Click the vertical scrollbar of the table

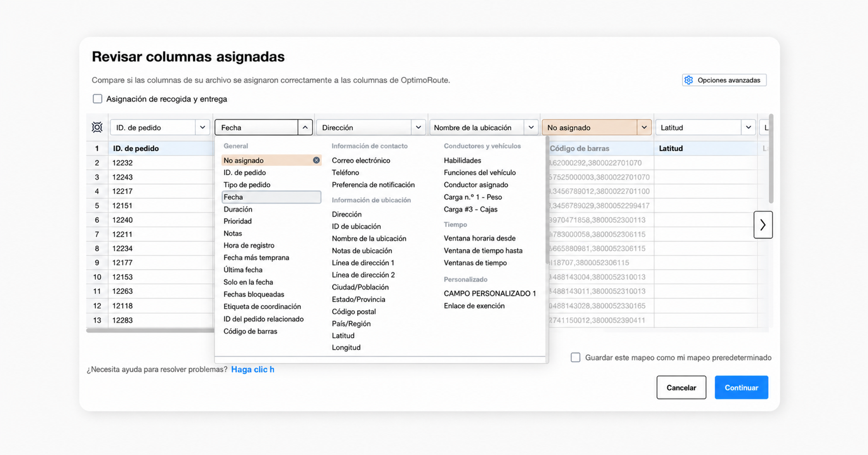771,160
